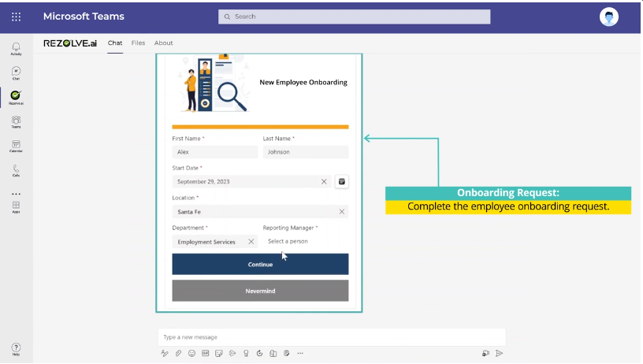Click the Microsoft Teams title
The height and width of the screenshot is (364, 643).
coord(84,17)
